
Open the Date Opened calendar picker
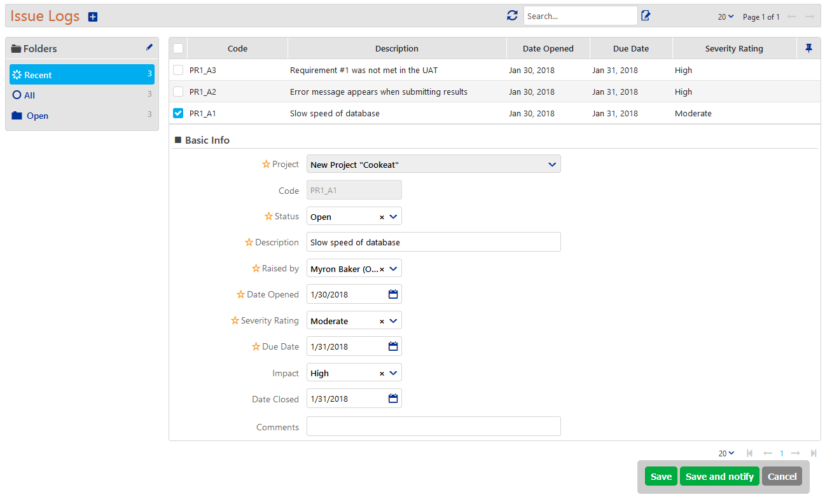393,294
